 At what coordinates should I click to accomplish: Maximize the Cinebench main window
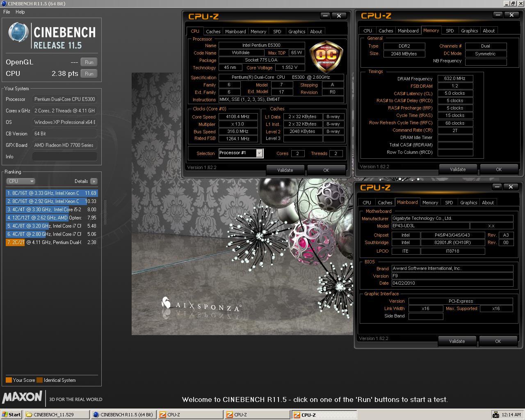[513, 3]
